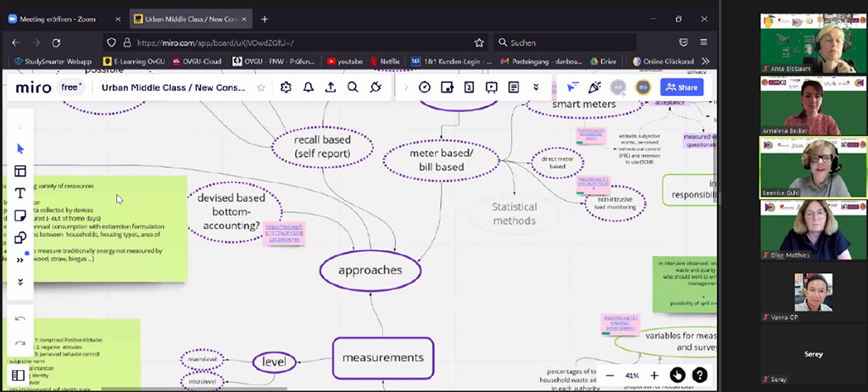Click Beatrice Gühl's video thumbnail
868x392 pixels.
813,168
